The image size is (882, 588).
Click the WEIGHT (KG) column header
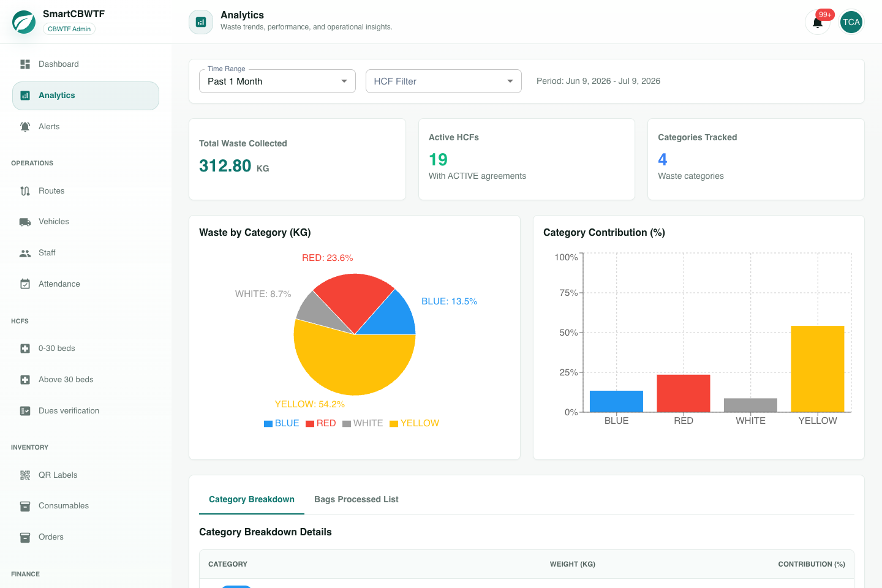(x=573, y=564)
